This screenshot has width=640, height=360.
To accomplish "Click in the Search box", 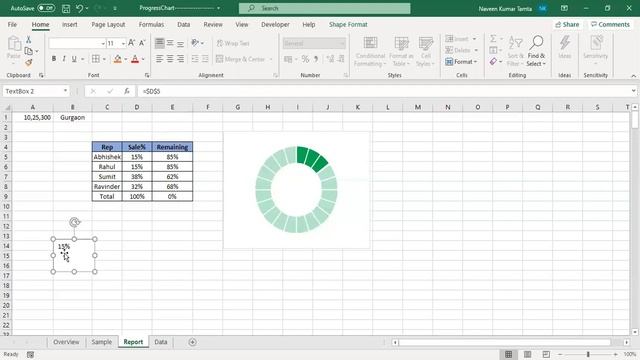I will tap(324, 8).
